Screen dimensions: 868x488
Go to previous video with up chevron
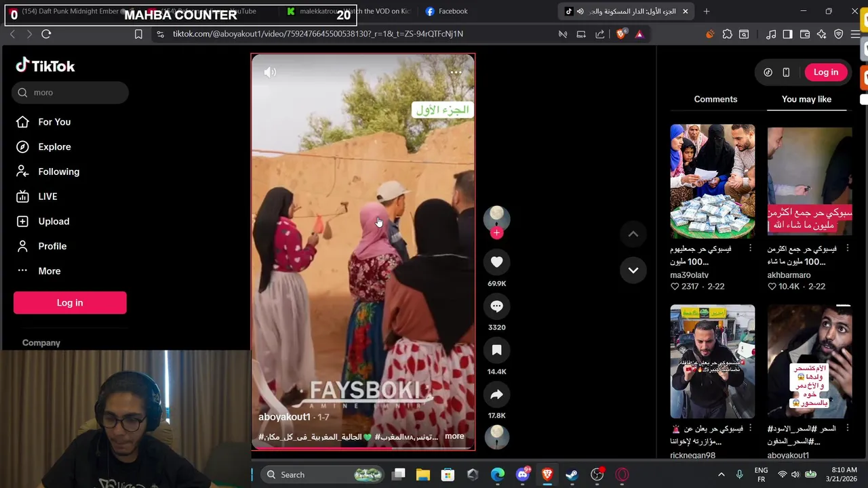tap(633, 235)
